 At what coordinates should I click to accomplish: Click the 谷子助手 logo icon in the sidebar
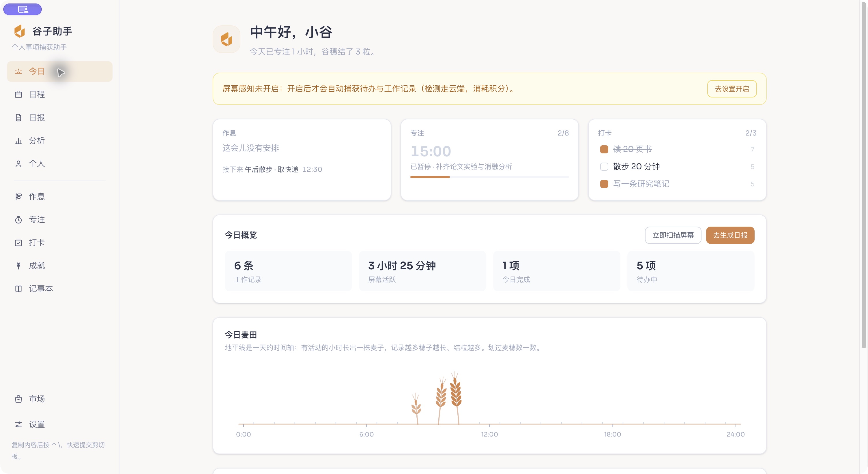pos(20,31)
